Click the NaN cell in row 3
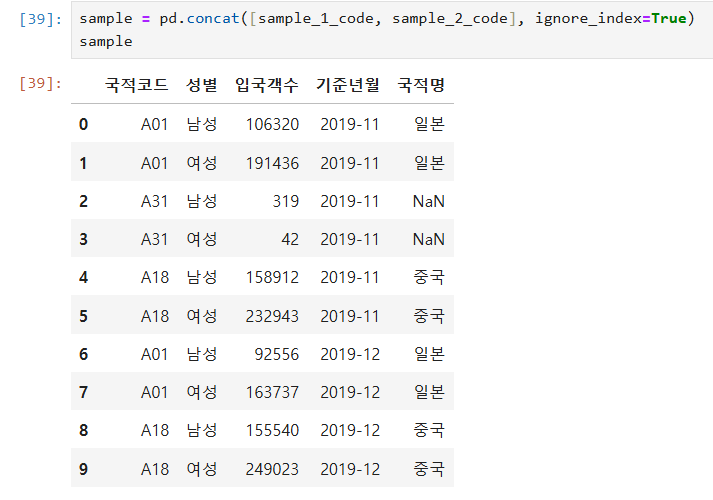 428,239
